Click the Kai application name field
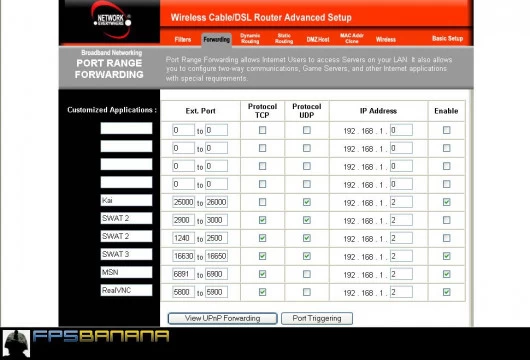 (x=126, y=200)
